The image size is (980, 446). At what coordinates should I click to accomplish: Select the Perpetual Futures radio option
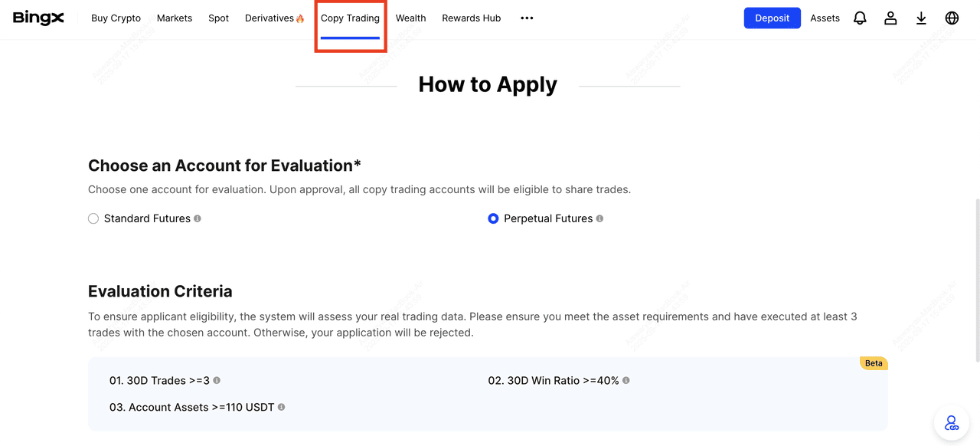coord(493,218)
